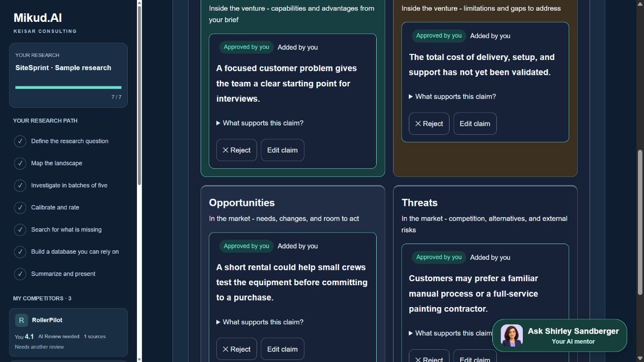Reject the total cost of delivery claim
This screenshot has height=362, width=644.
429,124
